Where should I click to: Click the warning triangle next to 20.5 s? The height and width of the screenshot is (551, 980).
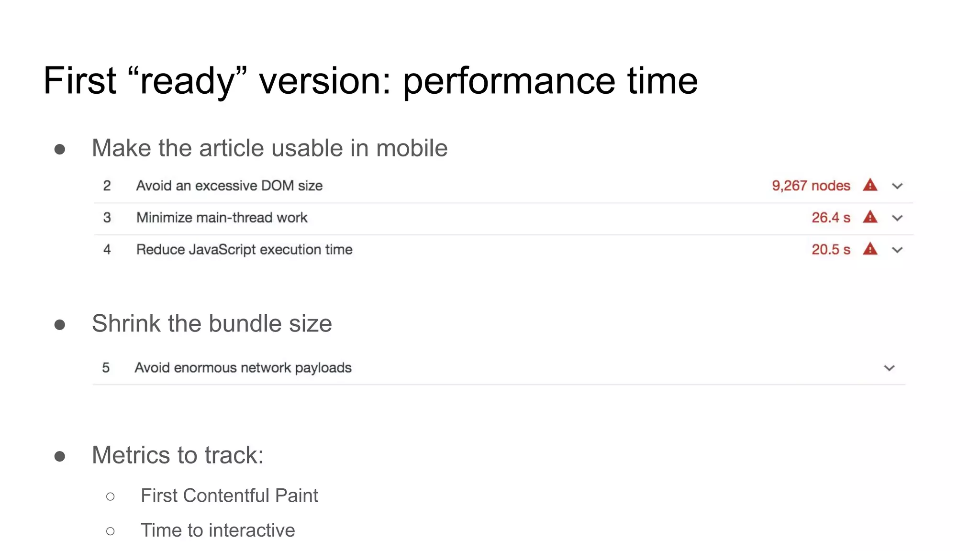869,249
